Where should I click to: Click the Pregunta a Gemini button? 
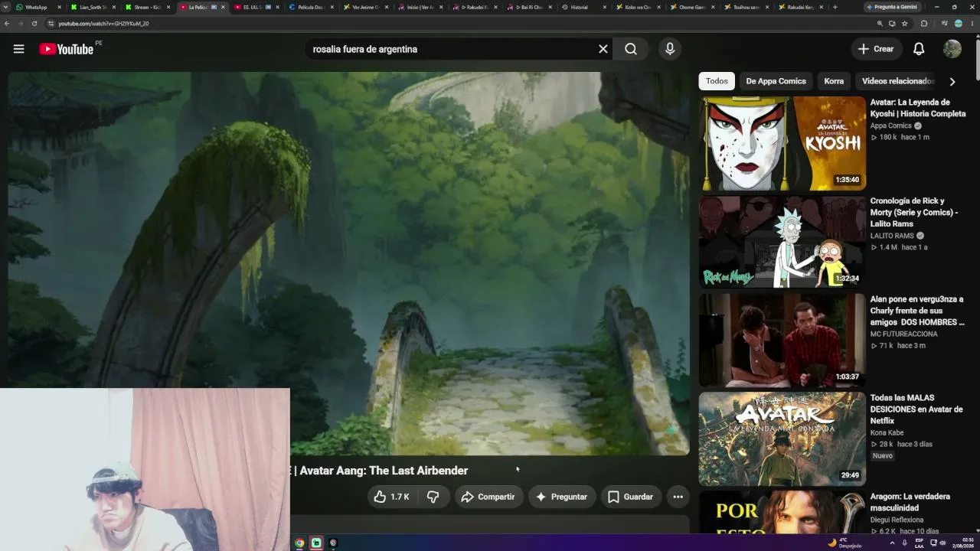[x=893, y=7]
